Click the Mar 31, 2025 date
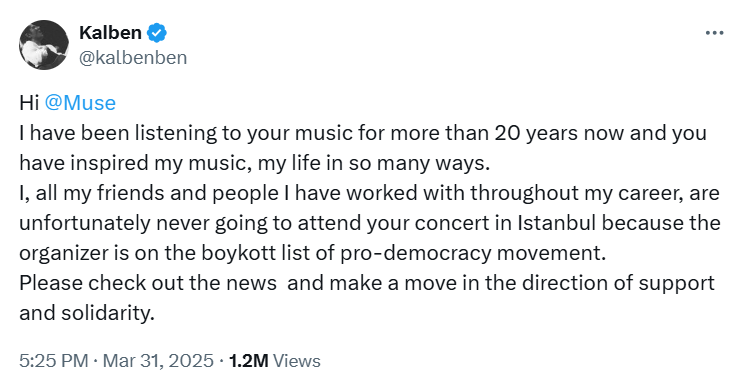The width and height of the screenshot is (736, 382). pos(158,361)
